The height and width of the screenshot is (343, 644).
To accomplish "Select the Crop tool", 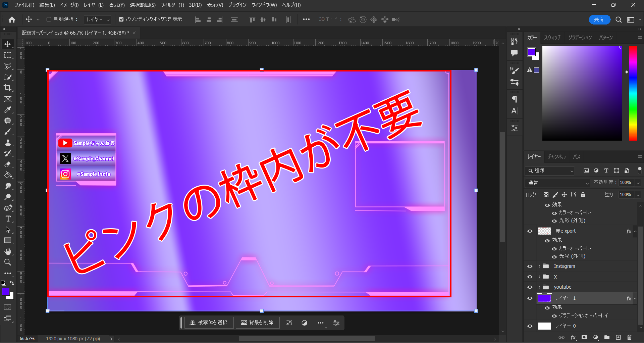I will pyautogui.click(x=8, y=88).
